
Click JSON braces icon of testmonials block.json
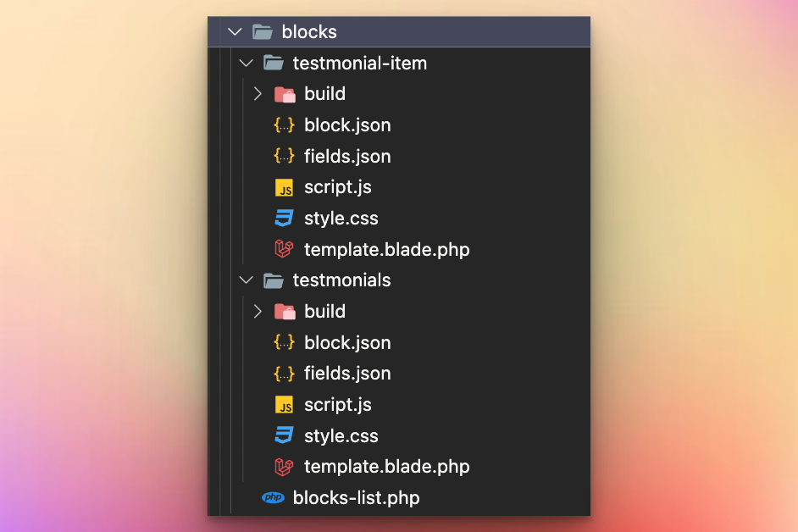click(285, 342)
